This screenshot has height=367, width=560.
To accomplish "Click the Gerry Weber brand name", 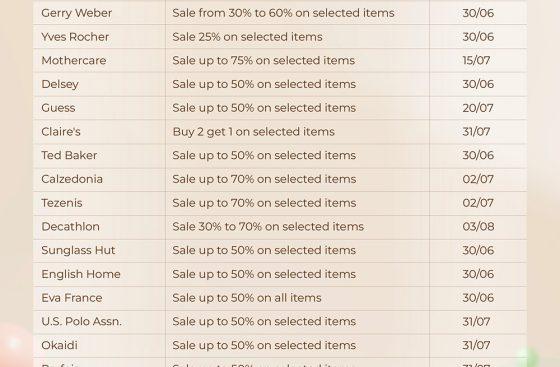I will coord(76,13).
